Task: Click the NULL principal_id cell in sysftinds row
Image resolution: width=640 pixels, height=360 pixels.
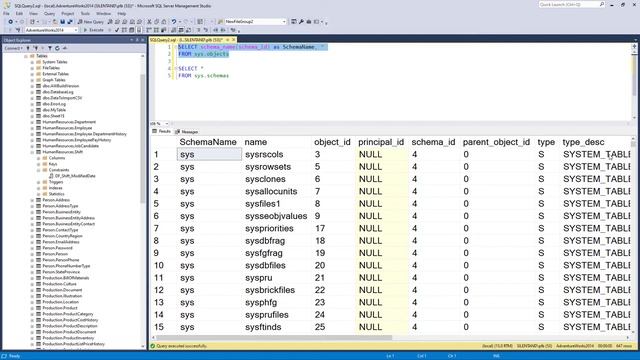Action: (x=382, y=327)
